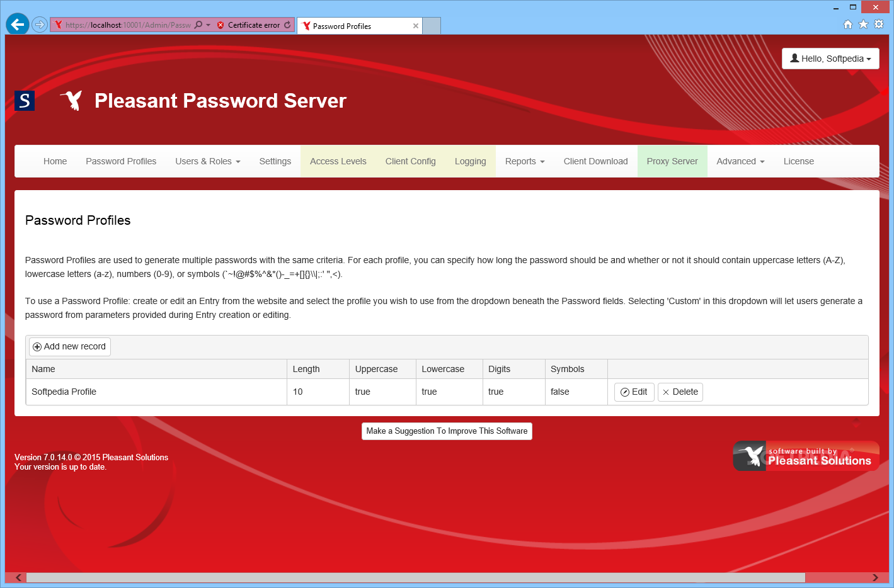Click the red certificate error shield icon

(x=221, y=25)
